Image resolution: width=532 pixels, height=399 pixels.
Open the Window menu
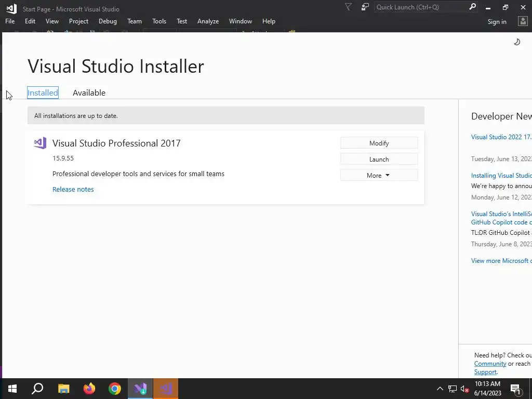(x=240, y=21)
